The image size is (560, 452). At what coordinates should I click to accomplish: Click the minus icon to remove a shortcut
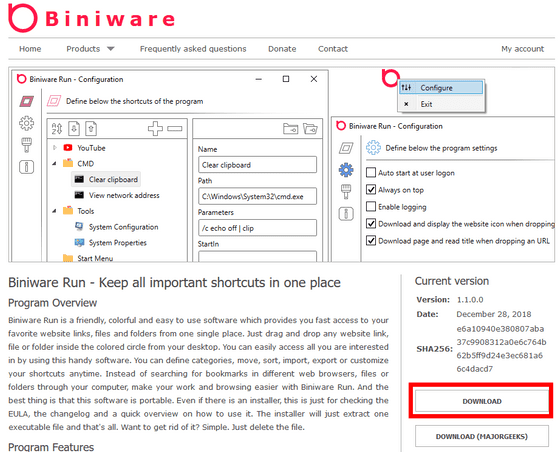pos(175,129)
